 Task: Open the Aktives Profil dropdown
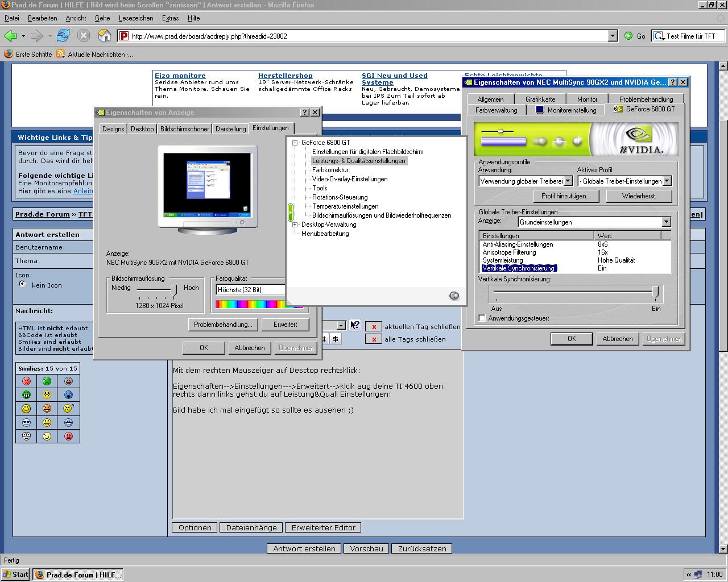pos(667,181)
